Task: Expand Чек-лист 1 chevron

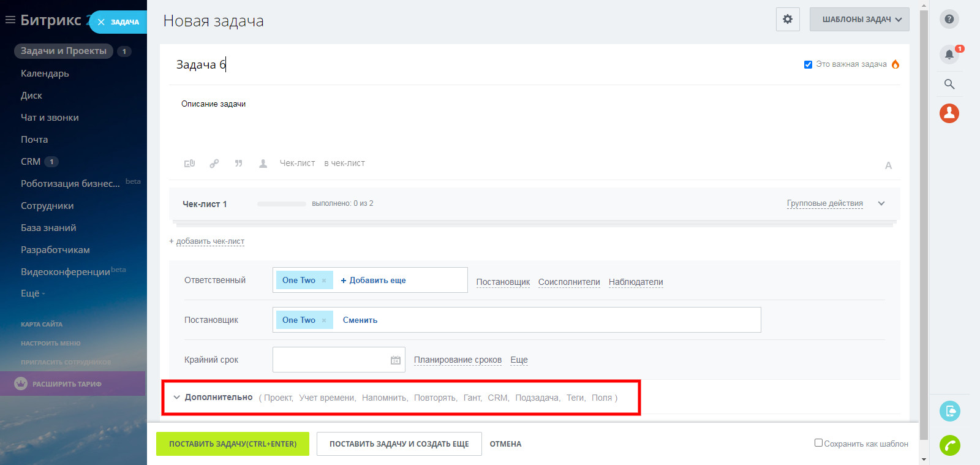Action: [881, 203]
